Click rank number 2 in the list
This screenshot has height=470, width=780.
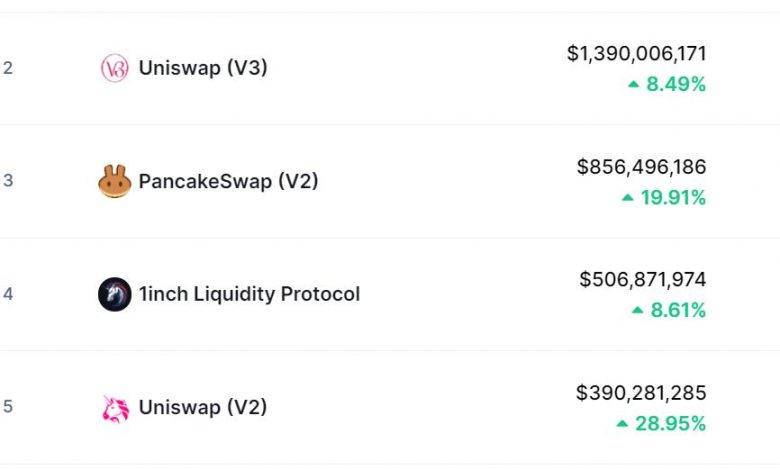[8, 68]
